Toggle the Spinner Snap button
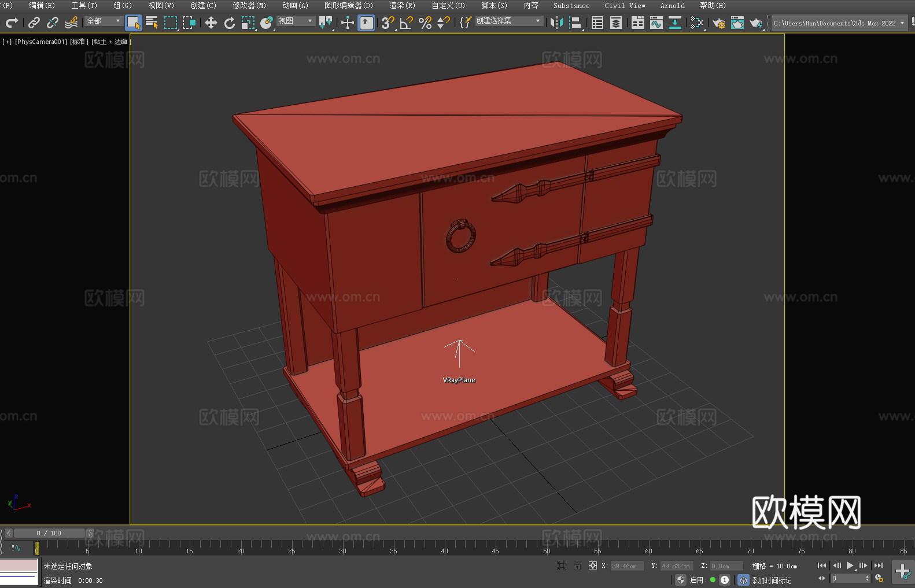This screenshot has width=915, height=588. (x=444, y=23)
